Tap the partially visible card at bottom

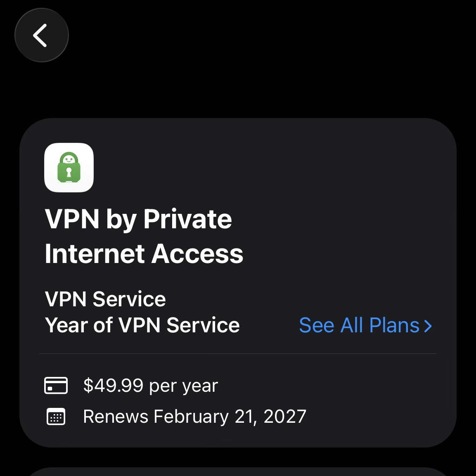(238, 471)
